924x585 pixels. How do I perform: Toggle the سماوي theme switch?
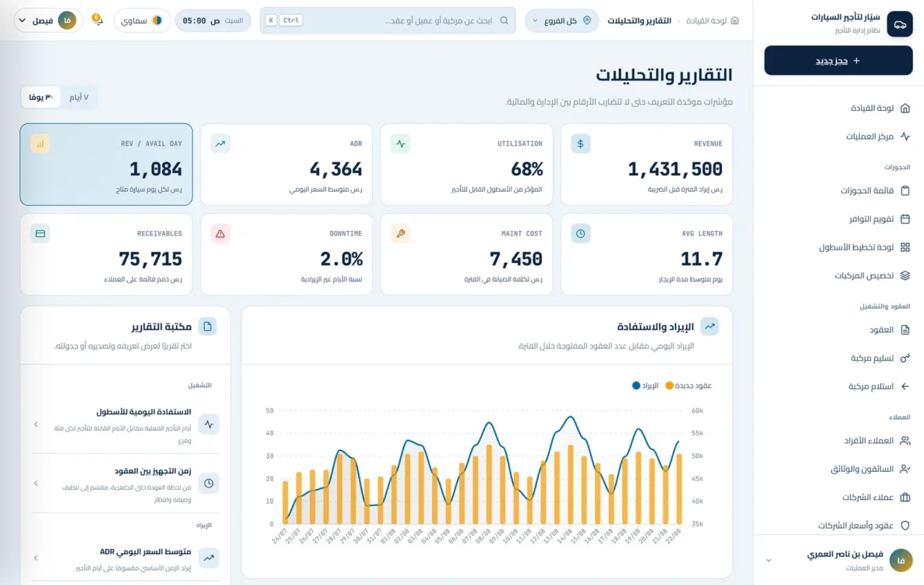[142, 20]
